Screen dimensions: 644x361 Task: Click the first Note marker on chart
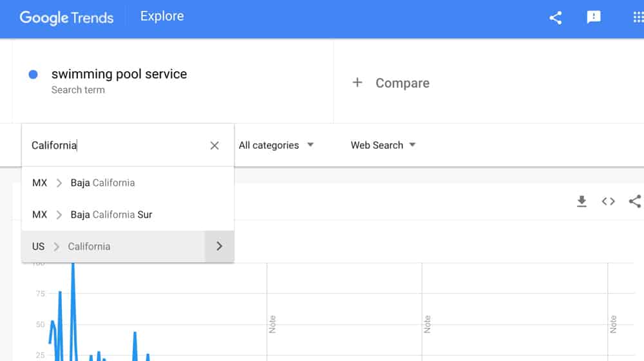click(x=272, y=324)
